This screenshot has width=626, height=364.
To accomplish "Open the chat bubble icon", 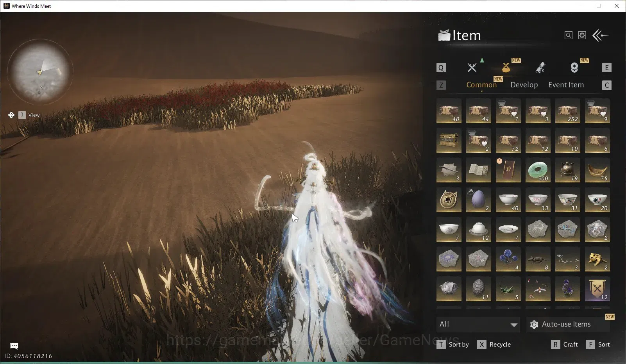I will coord(14,346).
